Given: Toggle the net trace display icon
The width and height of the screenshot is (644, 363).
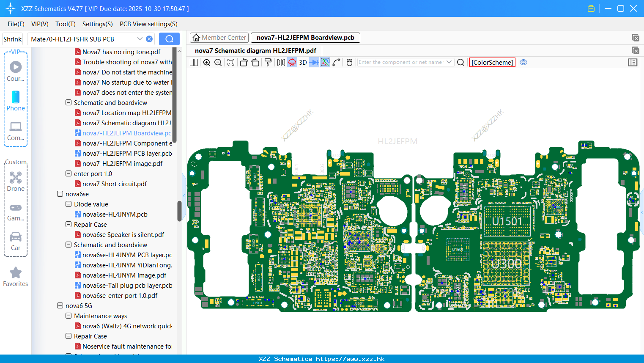Looking at the screenshot, I should [x=325, y=62].
